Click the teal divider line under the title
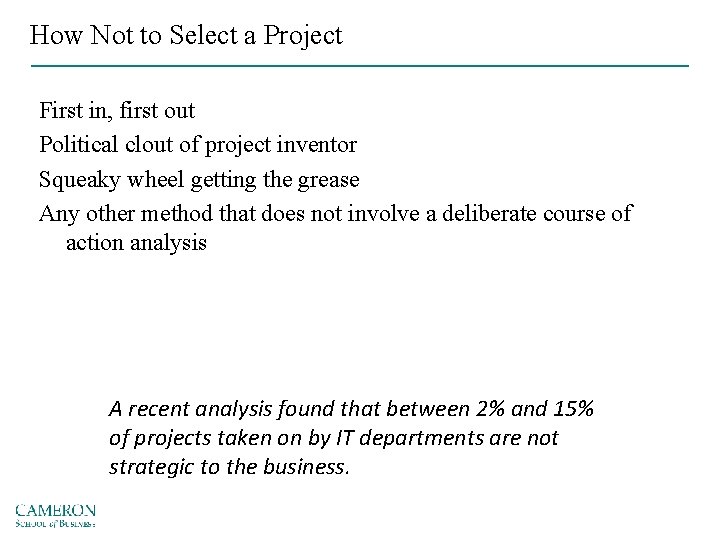Image resolution: width=720 pixels, height=540 pixels. [360, 66]
